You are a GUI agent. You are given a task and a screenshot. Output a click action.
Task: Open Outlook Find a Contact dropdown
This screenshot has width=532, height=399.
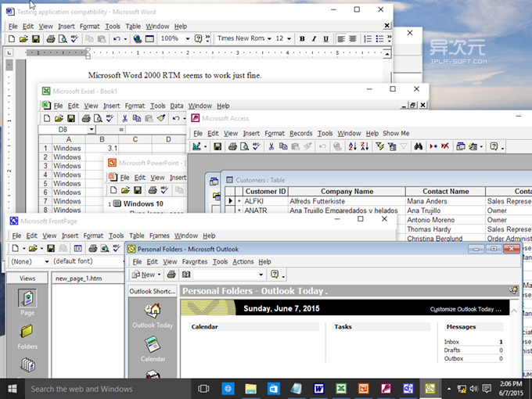coord(261,275)
